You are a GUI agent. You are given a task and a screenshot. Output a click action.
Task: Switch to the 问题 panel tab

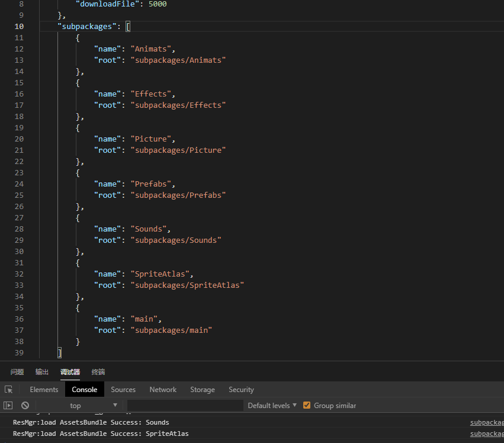(x=17, y=372)
